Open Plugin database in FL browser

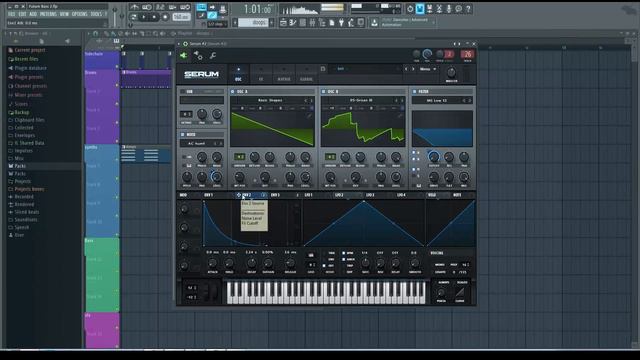(30, 68)
